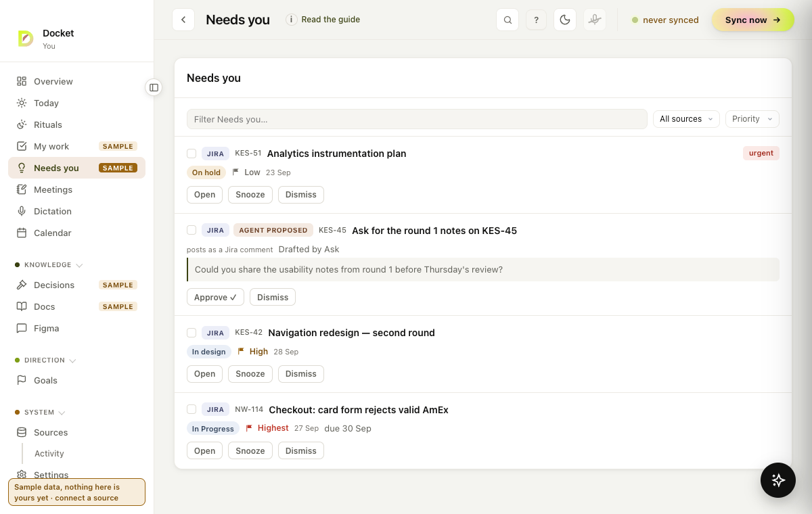
Task: Open Goals under Direction
Action: pos(76,380)
